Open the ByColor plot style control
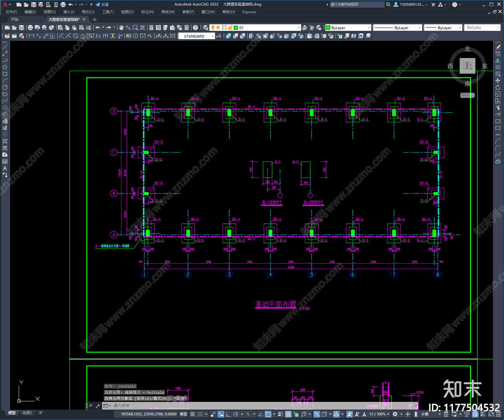This screenshot has height=420, width=504. tap(482, 28)
